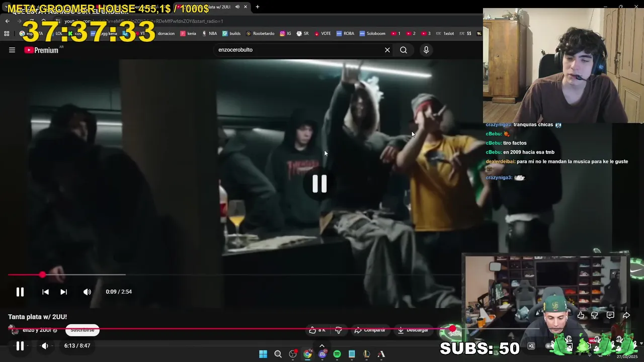This screenshot has height=362, width=644.
Task: Open the taskbar date 27/10/2025
Action: pos(627,356)
